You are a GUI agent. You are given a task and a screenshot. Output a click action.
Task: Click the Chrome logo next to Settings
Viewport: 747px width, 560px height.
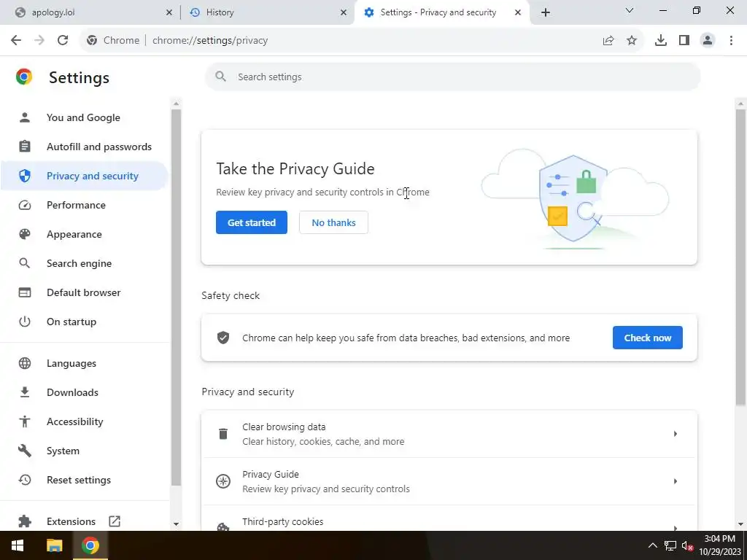pyautogui.click(x=24, y=77)
